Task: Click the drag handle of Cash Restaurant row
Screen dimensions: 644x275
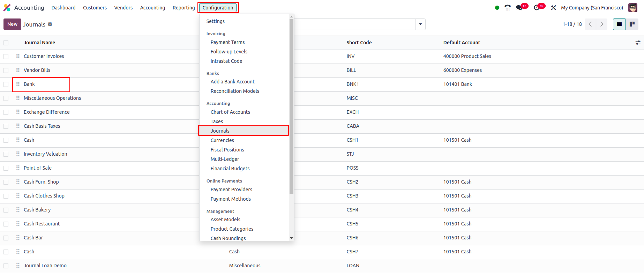Action: [18, 224]
